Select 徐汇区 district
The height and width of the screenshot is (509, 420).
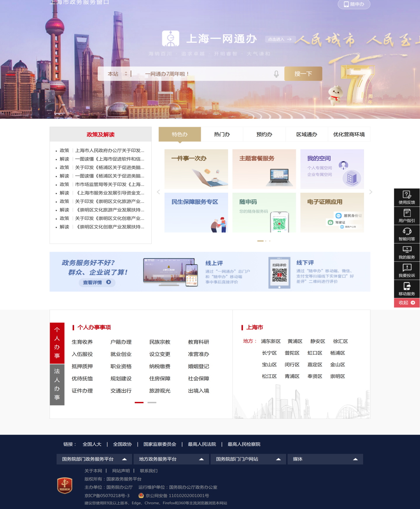coord(341,341)
